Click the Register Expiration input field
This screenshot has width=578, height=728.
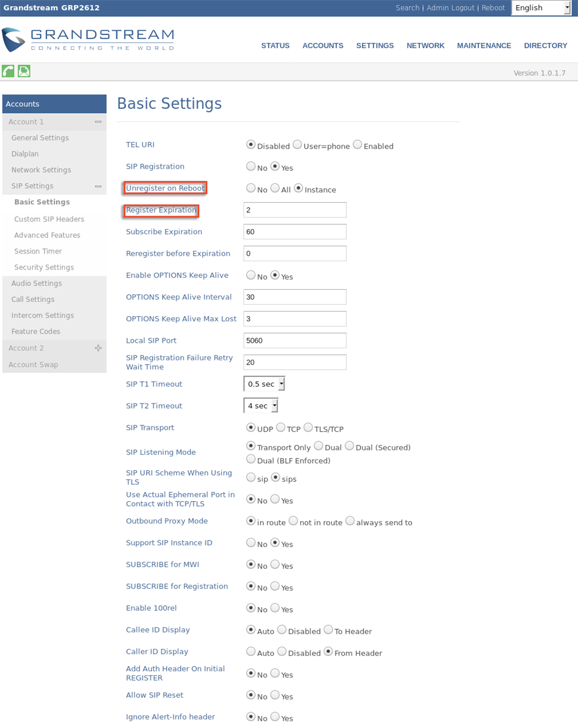pos(295,210)
